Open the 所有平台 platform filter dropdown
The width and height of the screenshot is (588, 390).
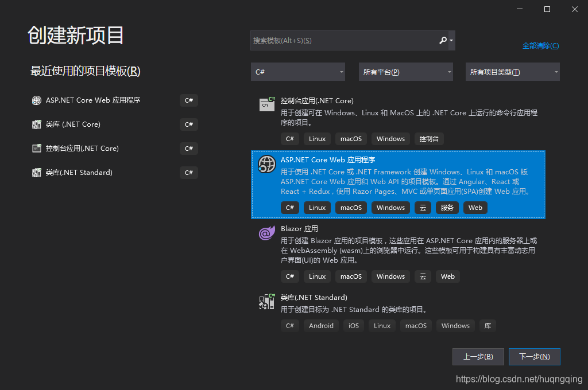pyautogui.click(x=406, y=72)
